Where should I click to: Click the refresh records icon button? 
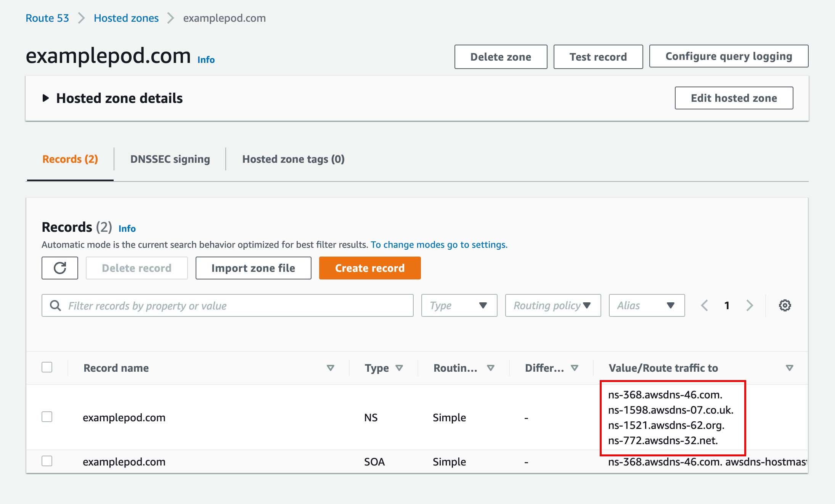tap(60, 268)
